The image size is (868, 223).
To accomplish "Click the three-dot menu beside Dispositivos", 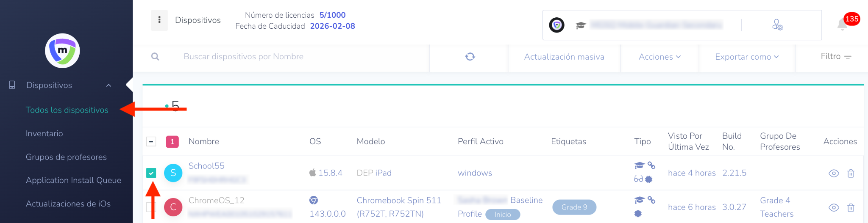I will [159, 20].
